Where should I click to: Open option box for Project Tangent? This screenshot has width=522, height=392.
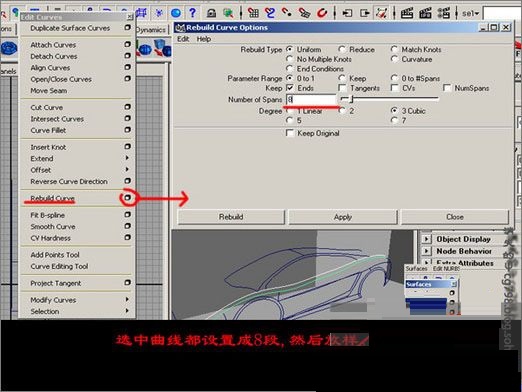coord(127,282)
